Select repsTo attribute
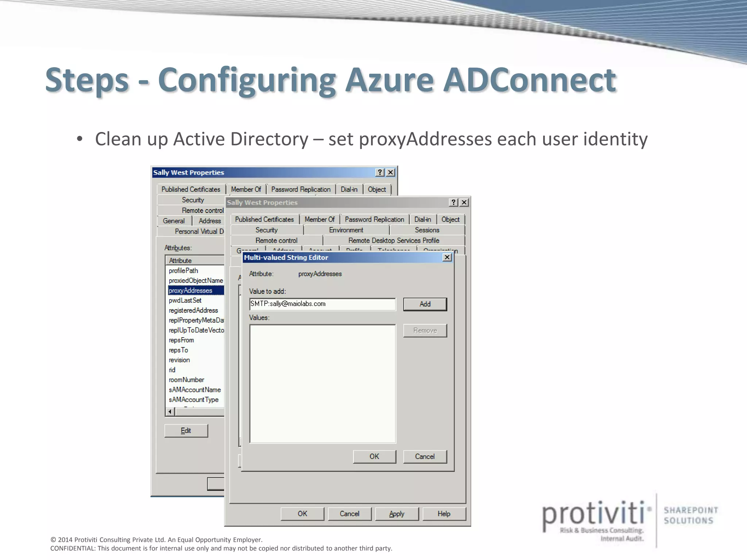Image resolution: width=747 pixels, height=560 pixels. point(178,350)
